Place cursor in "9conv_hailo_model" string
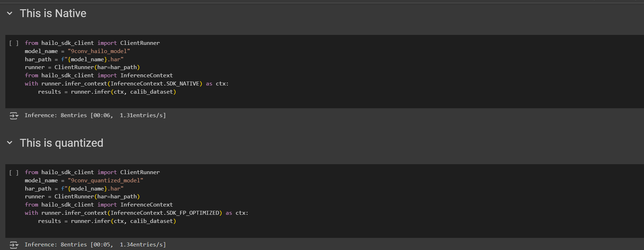644x250 pixels. click(x=99, y=51)
